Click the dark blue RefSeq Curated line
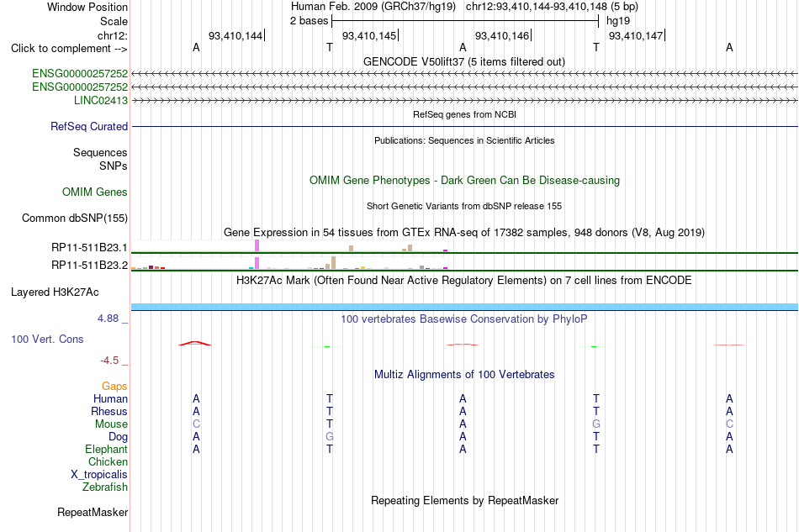 (x=464, y=126)
